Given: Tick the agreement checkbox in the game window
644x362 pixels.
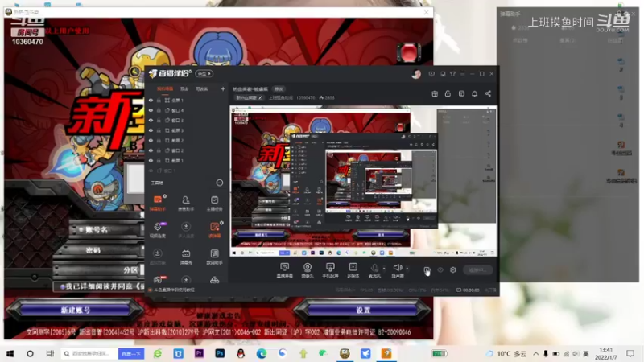Looking at the screenshot, I should pyautogui.click(x=63, y=286).
